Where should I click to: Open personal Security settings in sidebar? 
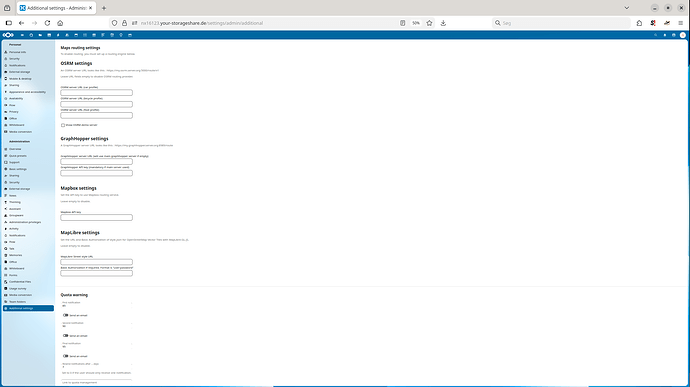[x=28, y=59]
